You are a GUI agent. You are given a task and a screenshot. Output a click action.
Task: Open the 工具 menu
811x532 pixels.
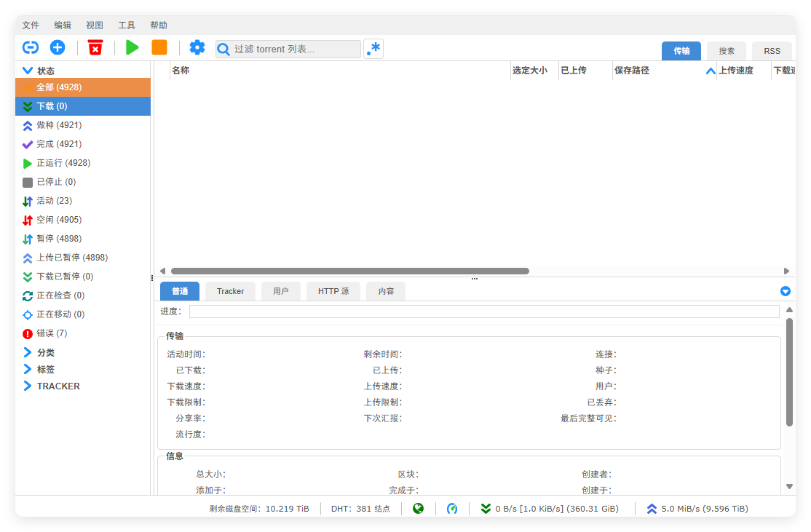click(x=127, y=24)
